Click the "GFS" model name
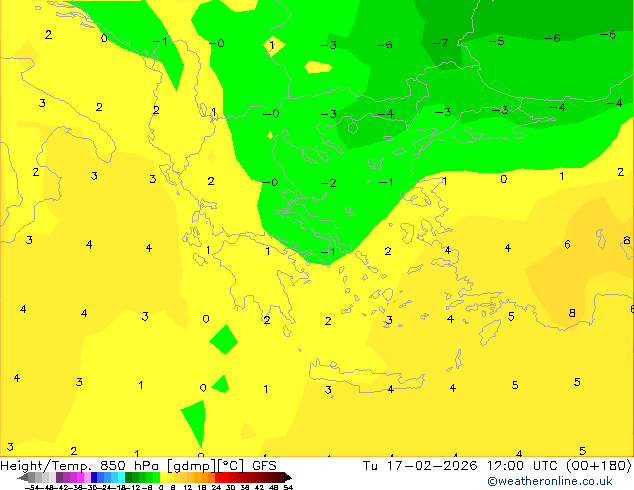Image resolution: width=634 pixels, height=490 pixels. 264,466
